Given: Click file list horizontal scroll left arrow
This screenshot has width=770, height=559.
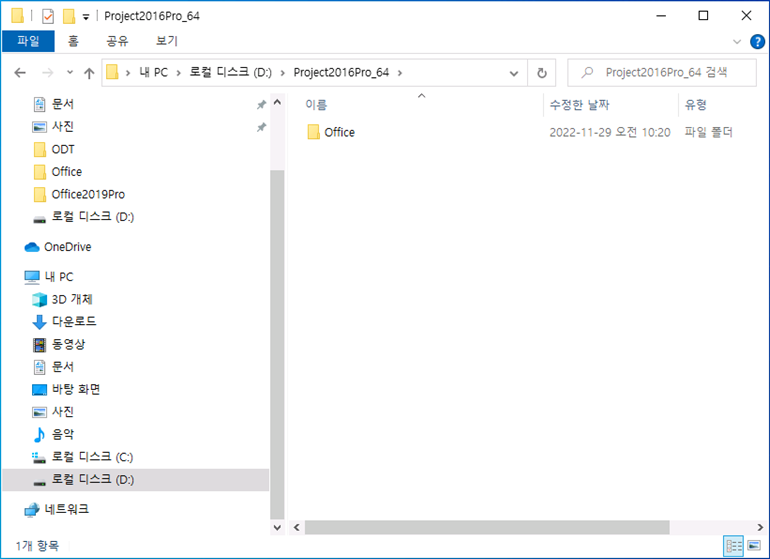Looking at the screenshot, I should (x=297, y=528).
